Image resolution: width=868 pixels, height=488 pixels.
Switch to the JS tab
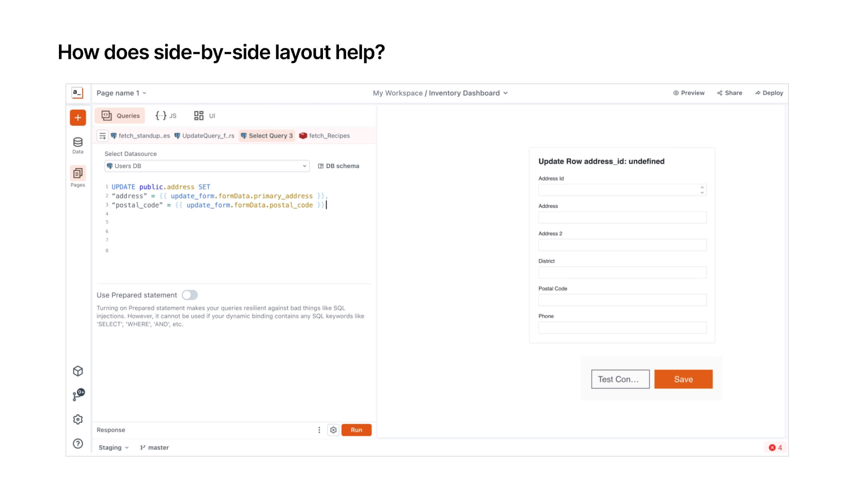pyautogui.click(x=166, y=116)
